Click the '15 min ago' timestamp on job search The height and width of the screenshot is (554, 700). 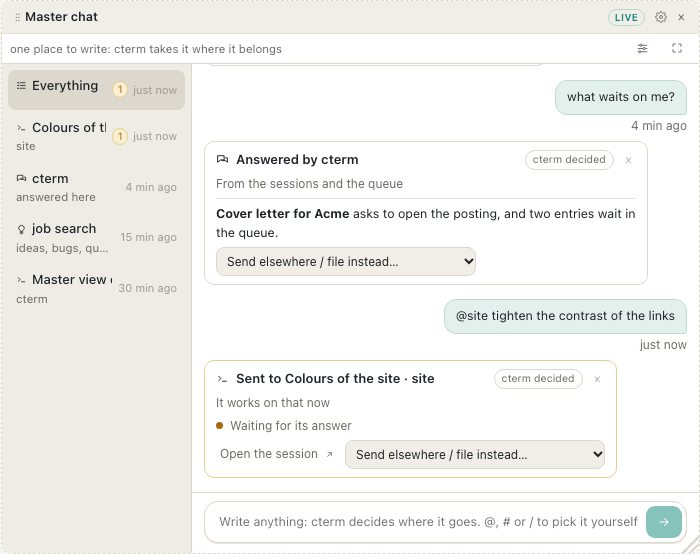[x=148, y=237]
